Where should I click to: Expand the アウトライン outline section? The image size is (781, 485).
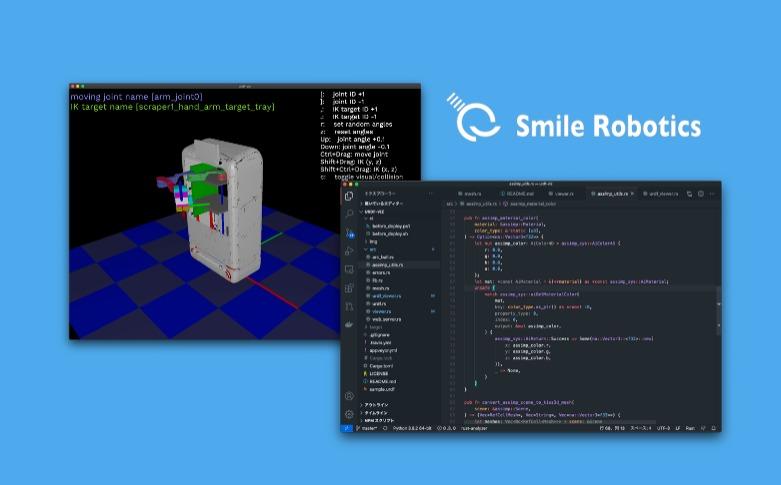[376, 405]
